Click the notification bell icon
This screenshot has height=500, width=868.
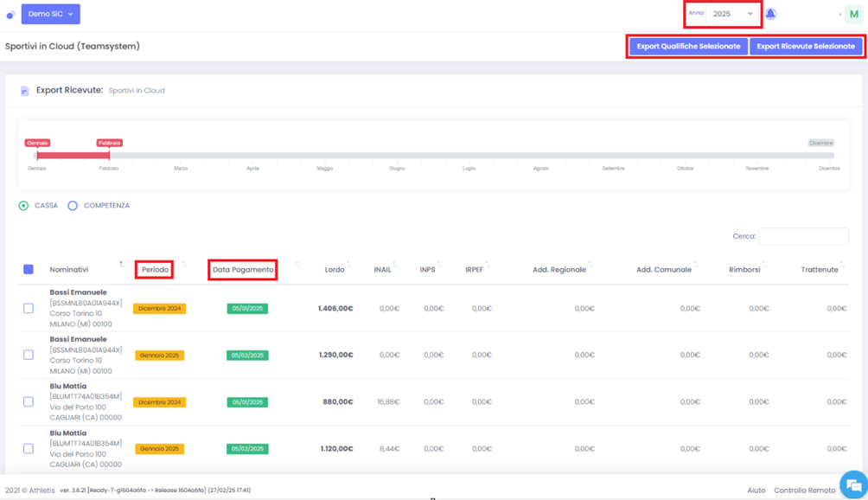pyautogui.click(x=770, y=14)
